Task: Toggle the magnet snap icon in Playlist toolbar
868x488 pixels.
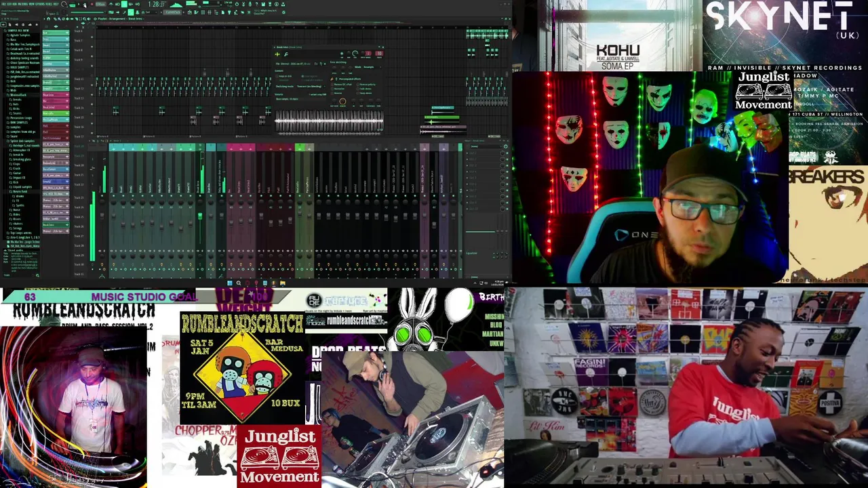Action: coord(48,19)
